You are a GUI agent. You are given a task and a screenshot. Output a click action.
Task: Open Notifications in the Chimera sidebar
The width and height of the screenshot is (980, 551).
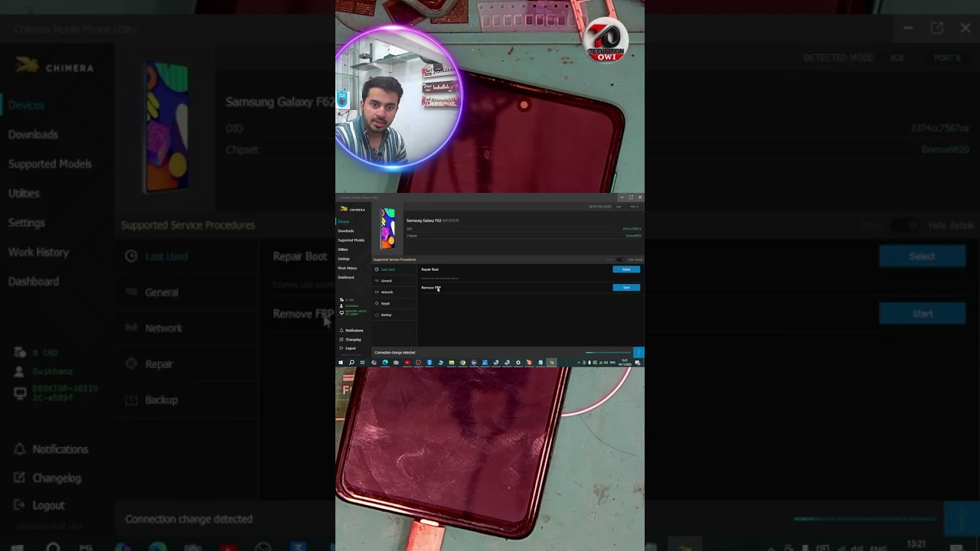[351, 331]
